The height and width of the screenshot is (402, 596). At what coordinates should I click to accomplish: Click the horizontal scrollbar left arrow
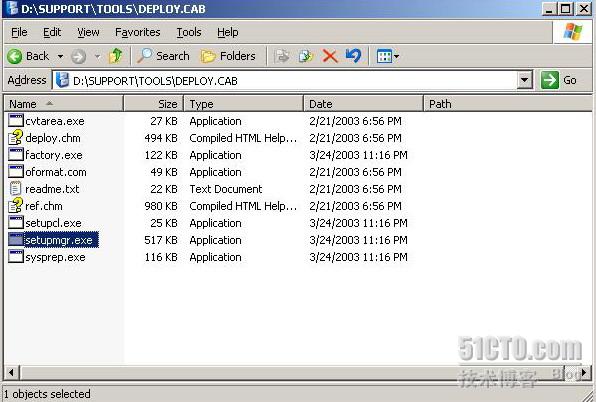(x=11, y=372)
